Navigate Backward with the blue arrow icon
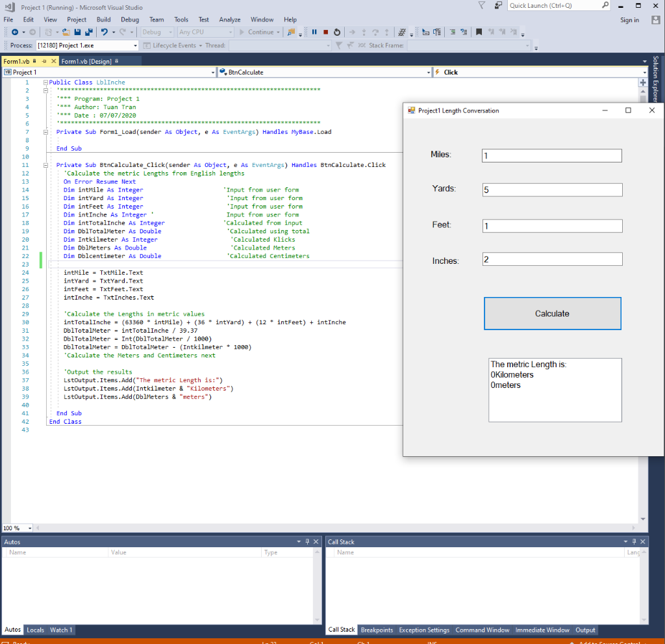Screen dimensions: 665x644 [x=15, y=32]
